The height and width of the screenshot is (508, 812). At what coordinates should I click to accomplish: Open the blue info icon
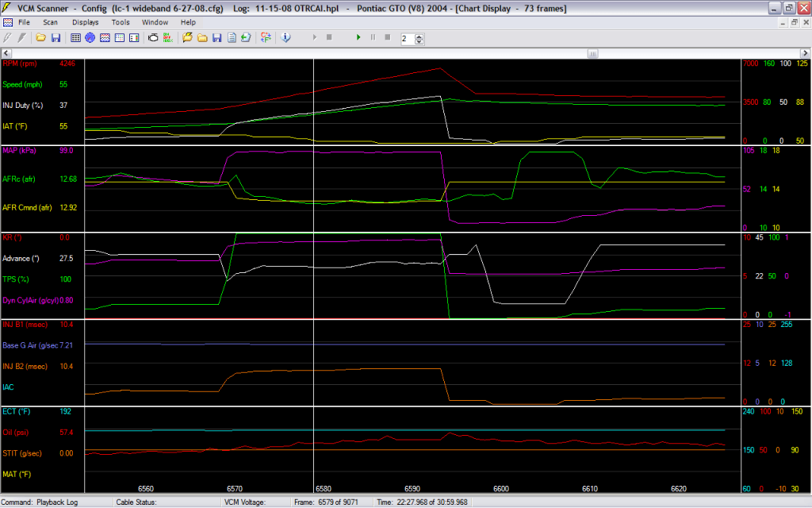coord(285,38)
